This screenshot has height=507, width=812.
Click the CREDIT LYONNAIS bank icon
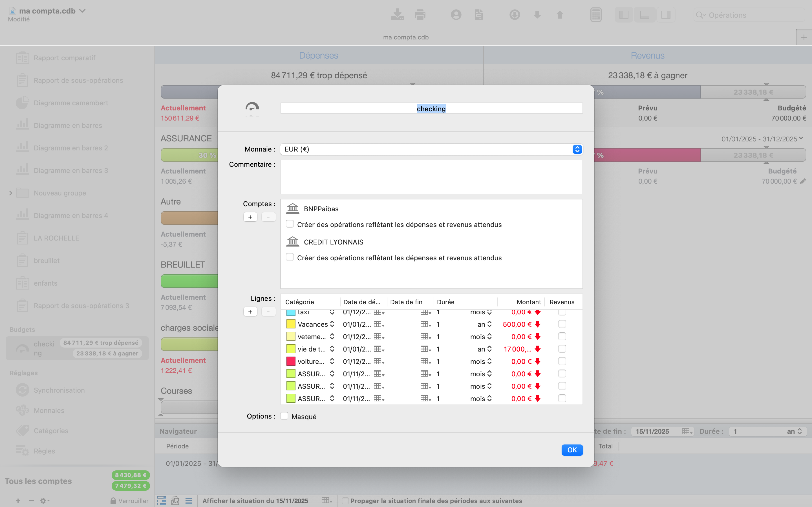tap(292, 242)
